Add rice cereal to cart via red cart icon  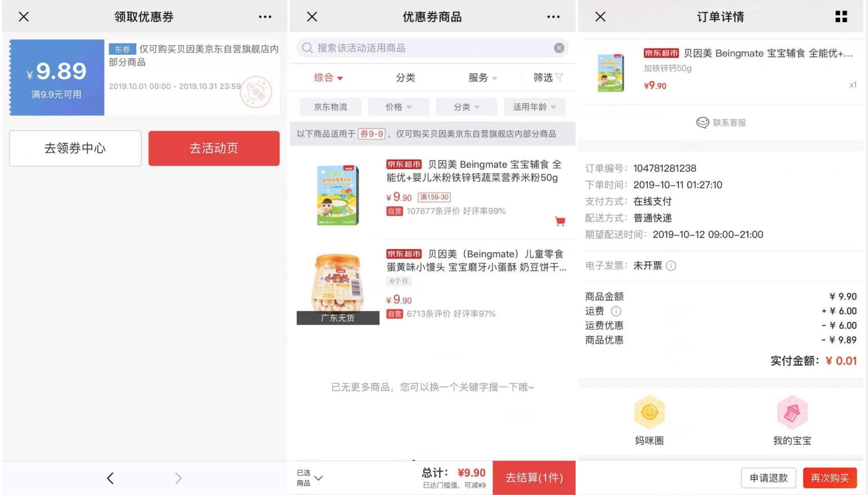point(560,221)
